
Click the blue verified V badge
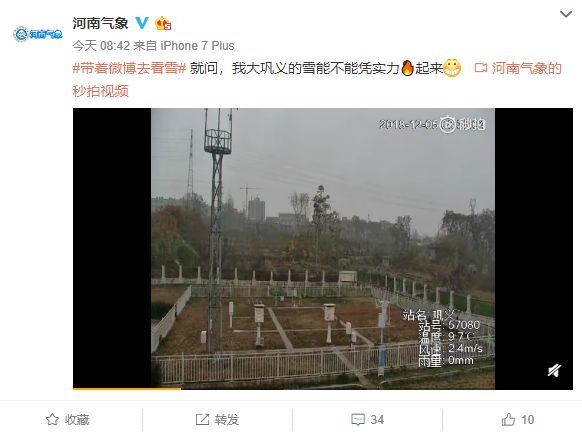pyautogui.click(x=142, y=23)
